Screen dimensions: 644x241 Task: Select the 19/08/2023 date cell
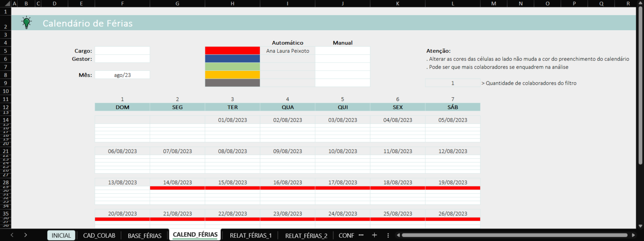tap(453, 182)
